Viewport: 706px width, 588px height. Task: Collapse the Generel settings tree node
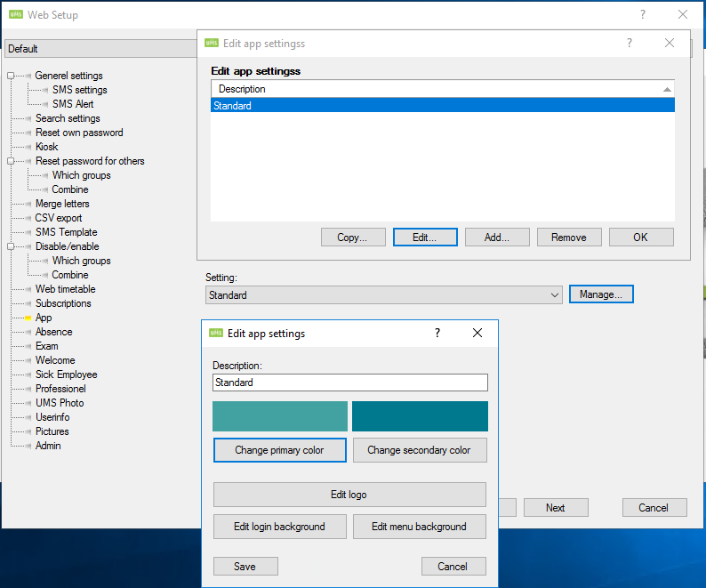11,76
